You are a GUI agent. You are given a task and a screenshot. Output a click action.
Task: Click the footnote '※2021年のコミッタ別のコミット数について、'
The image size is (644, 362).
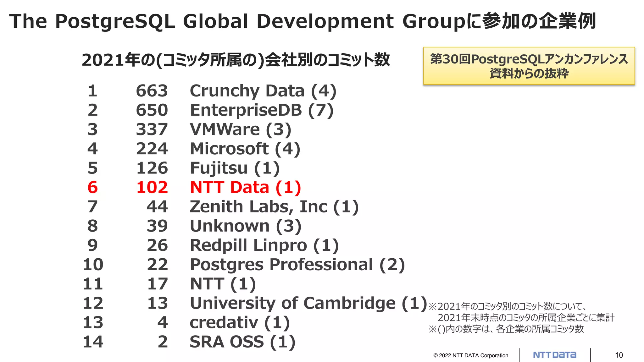click(x=508, y=306)
